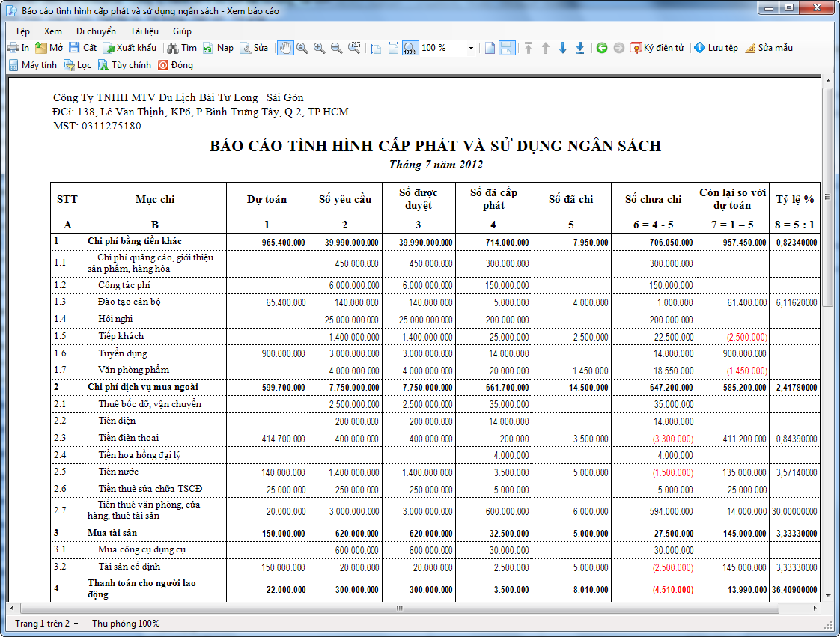Viewport: 840px width, 637px height.
Task: Go to previous page arrow
Action: [545, 48]
